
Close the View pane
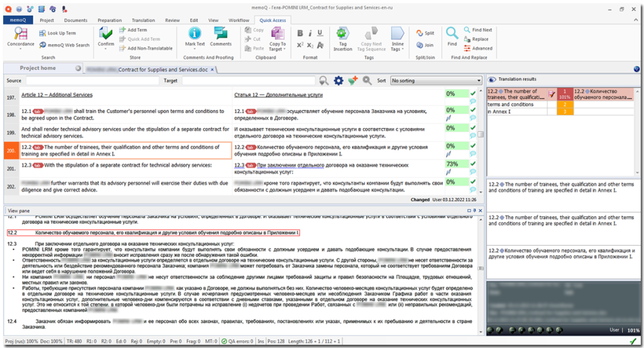[480, 210]
